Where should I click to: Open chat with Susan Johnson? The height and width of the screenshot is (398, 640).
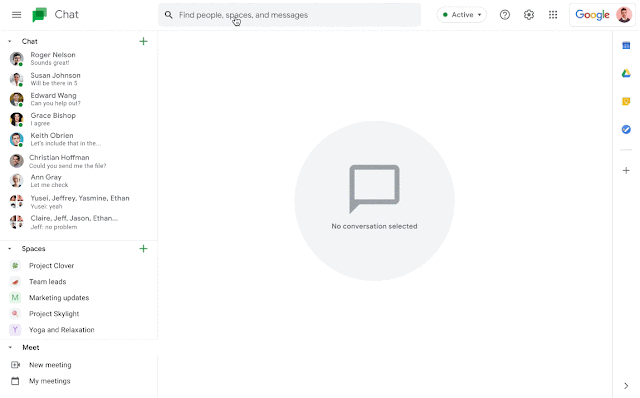(x=79, y=79)
